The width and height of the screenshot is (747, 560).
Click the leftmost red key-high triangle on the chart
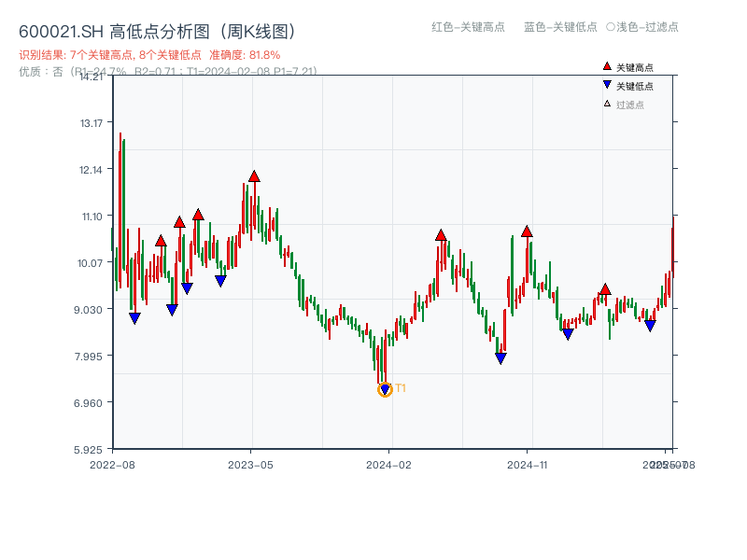161,240
